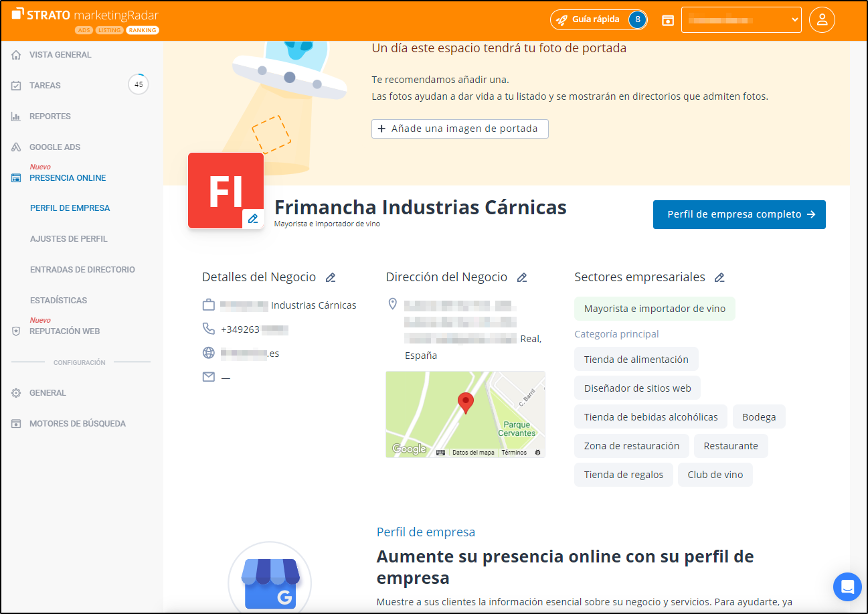Select the Bodega sector chip
868x614 pixels.
click(x=759, y=416)
